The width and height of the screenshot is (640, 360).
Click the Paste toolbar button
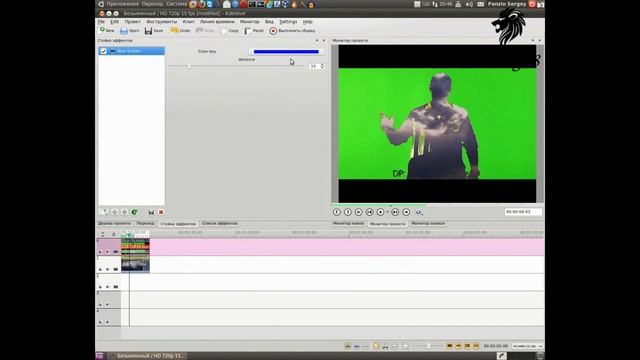click(254, 31)
